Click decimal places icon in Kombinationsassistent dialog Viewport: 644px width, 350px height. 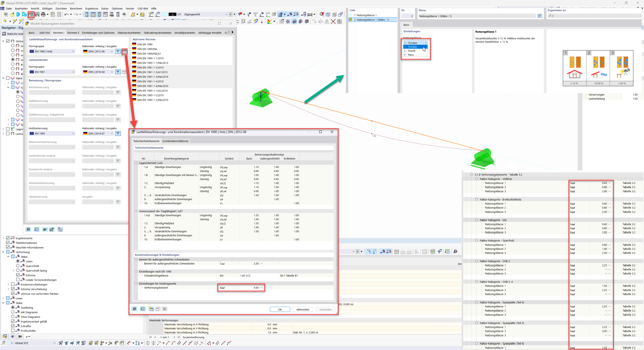(x=143, y=309)
